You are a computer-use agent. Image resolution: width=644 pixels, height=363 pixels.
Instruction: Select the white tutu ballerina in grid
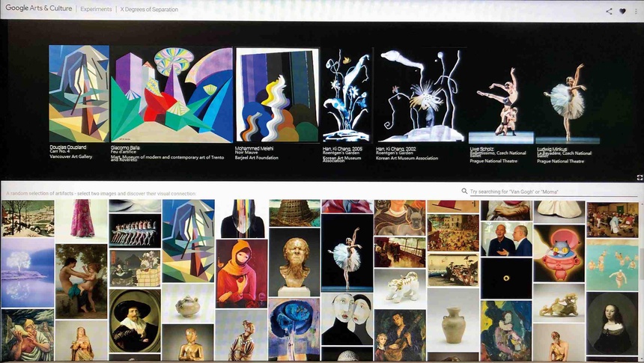pos(347,253)
